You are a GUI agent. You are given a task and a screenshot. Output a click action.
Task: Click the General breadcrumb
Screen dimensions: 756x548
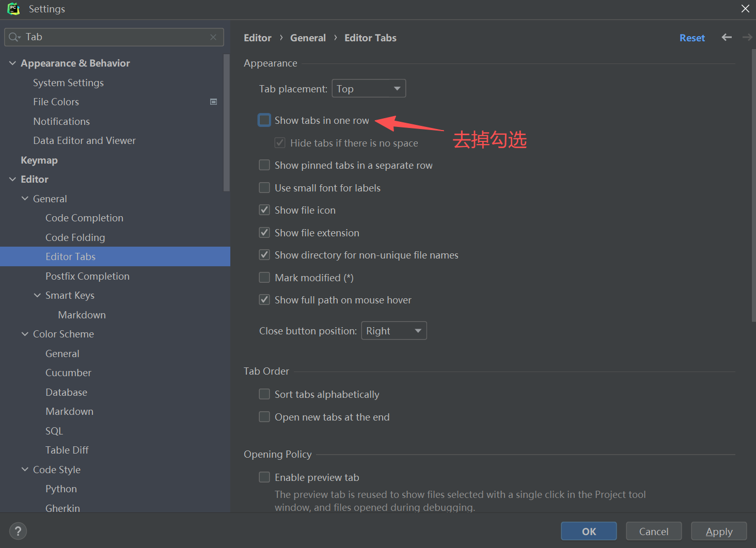pos(308,38)
